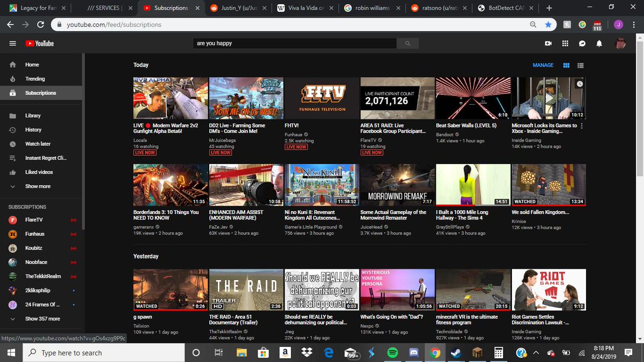The height and width of the screenshot is (362, 644).
Task: Open the YouTube hamburger guide menu
Action: 13,43
